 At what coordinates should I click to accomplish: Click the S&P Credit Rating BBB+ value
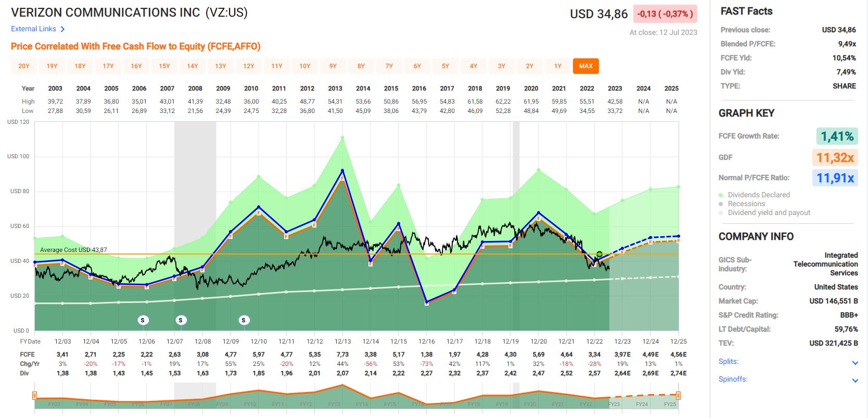click(x=849, y=315)
